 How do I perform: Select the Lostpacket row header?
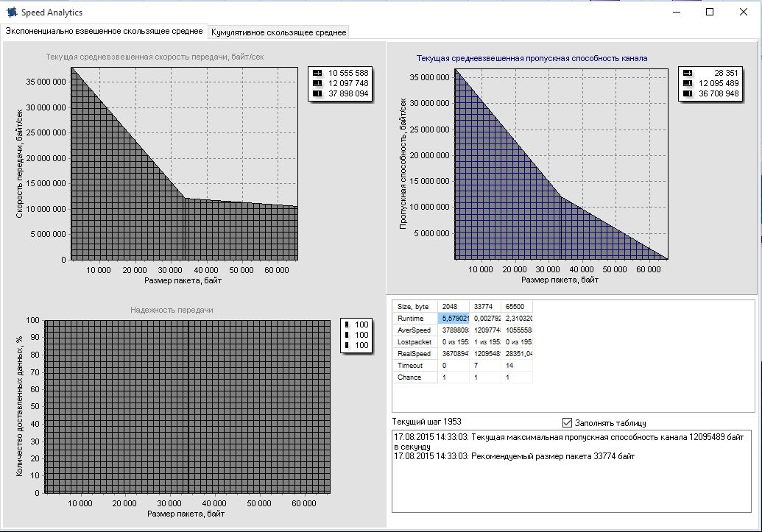click(x=414, y=341)
